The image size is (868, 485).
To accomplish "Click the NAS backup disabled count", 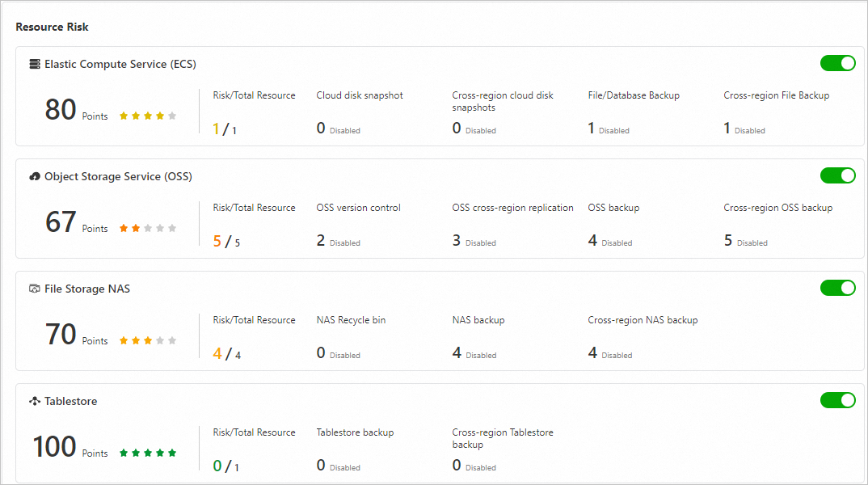I will (x=457, y=353).
